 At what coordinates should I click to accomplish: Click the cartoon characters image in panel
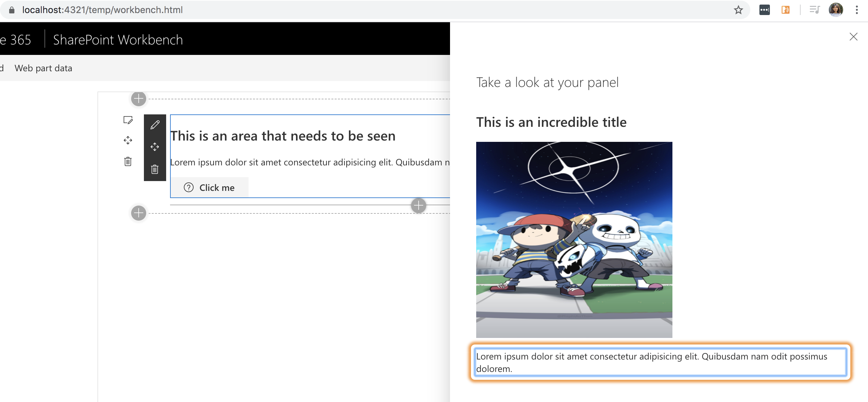click(x=574, y=240)
